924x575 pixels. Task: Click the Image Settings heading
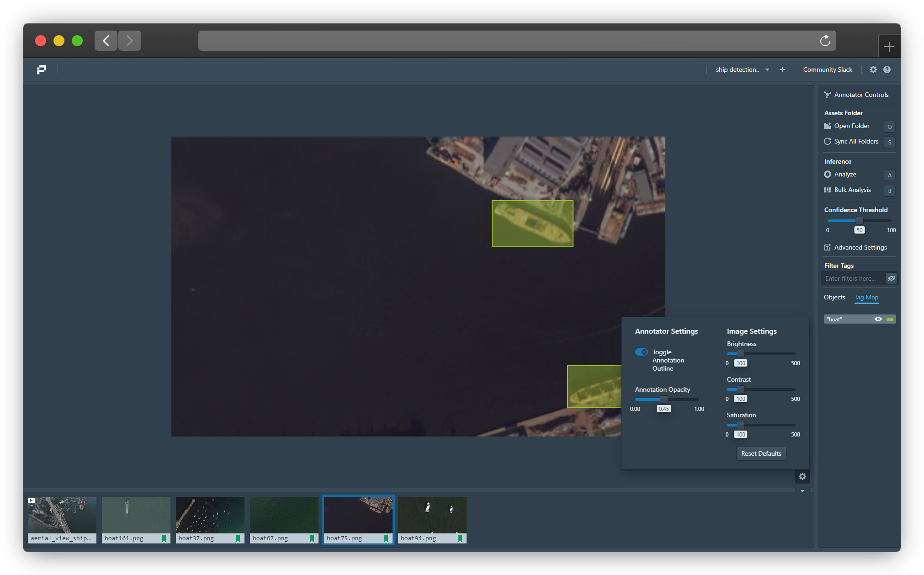(752, 331)
